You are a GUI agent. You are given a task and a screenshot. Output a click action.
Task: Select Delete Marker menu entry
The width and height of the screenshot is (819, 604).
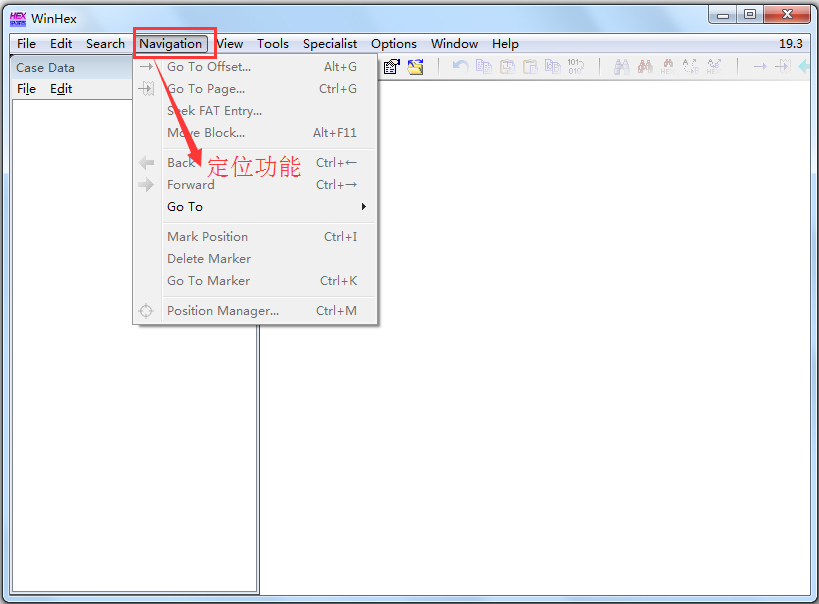coord(255,259)
